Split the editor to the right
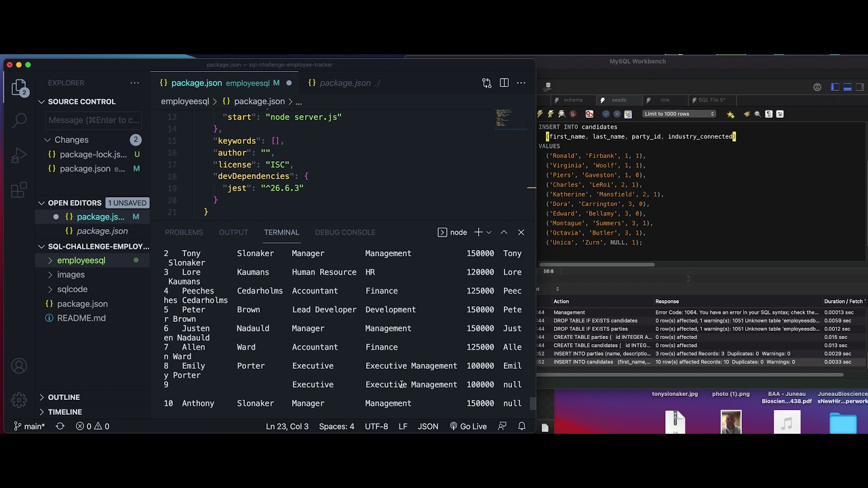Viewport: 868px width, 488px height. pos(504,83)
